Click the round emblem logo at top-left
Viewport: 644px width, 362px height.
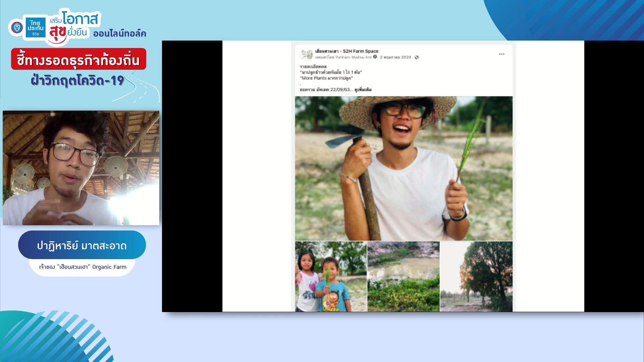(x=16, y=27)
